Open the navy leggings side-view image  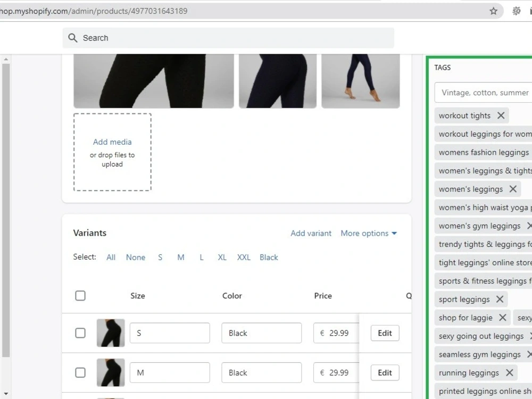[278, 81]
